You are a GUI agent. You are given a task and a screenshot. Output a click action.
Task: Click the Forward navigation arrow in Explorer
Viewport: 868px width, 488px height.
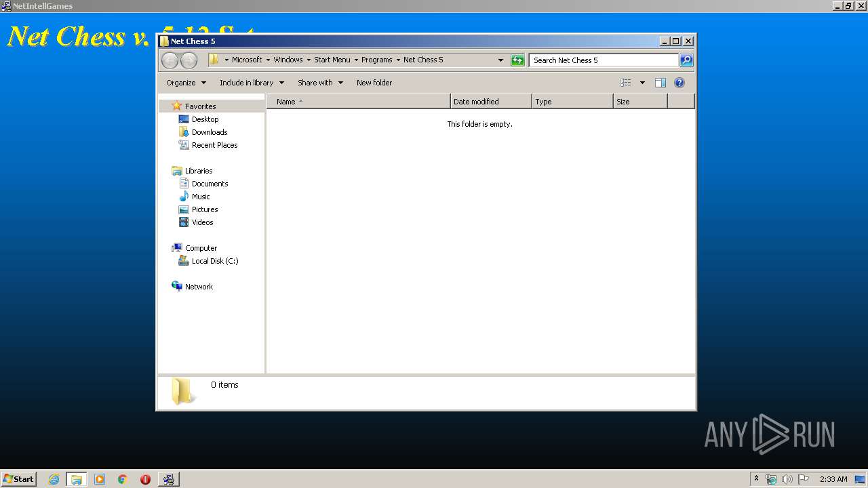(x=189, y=60)
